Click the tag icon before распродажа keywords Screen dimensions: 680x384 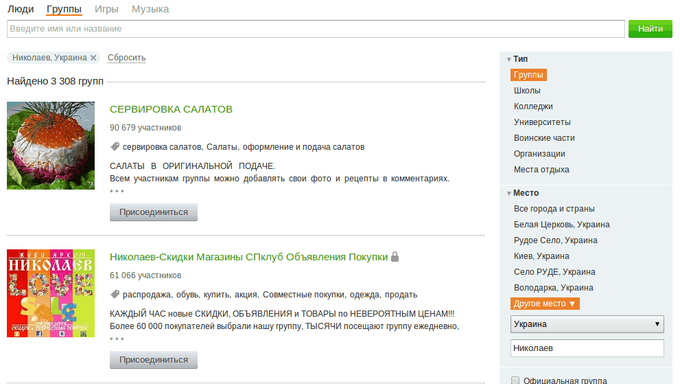tap(114, 294)
